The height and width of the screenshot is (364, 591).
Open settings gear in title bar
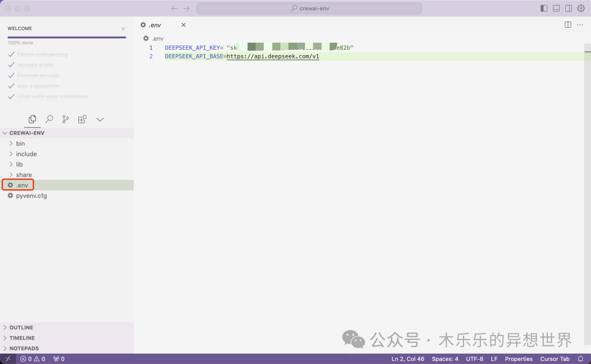pos(581,8)
